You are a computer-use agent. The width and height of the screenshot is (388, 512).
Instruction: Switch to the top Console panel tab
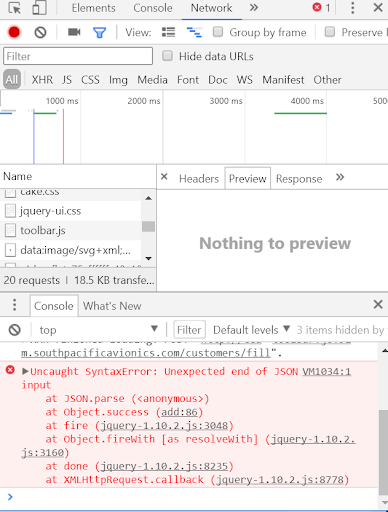click(x=153, y=8)
